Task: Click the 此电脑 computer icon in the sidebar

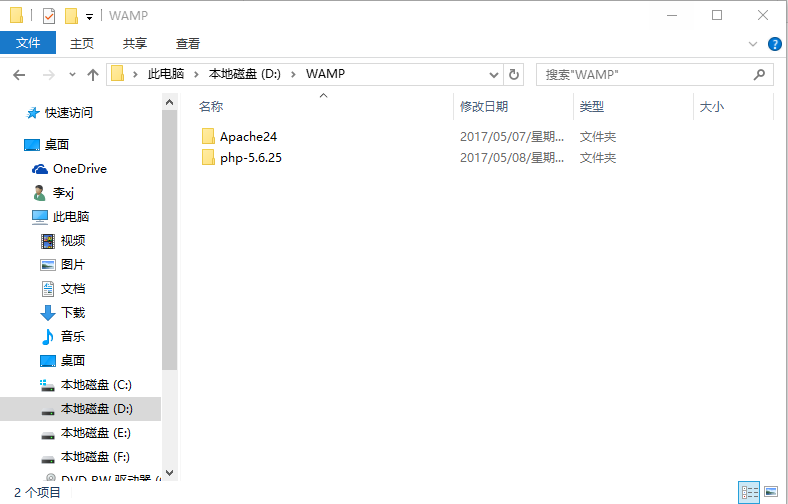Action: (x=40, y=217)
